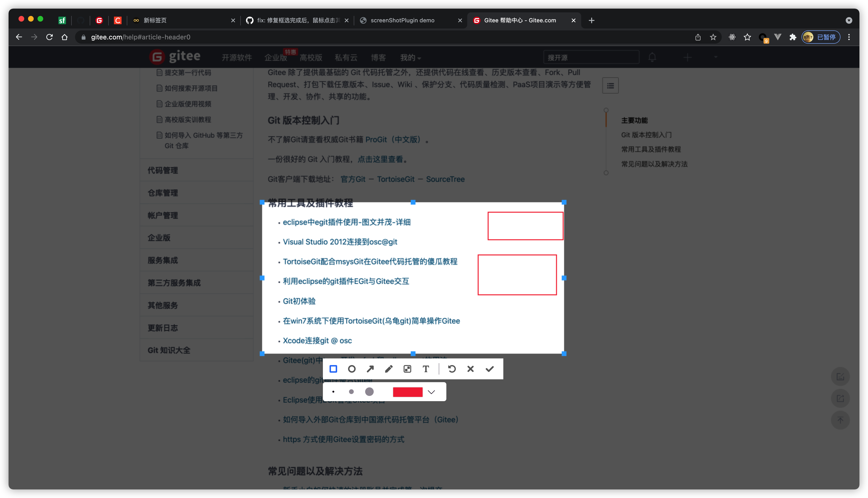
Task: Select the pencil brush tool
Action: [x=388, y=369]
